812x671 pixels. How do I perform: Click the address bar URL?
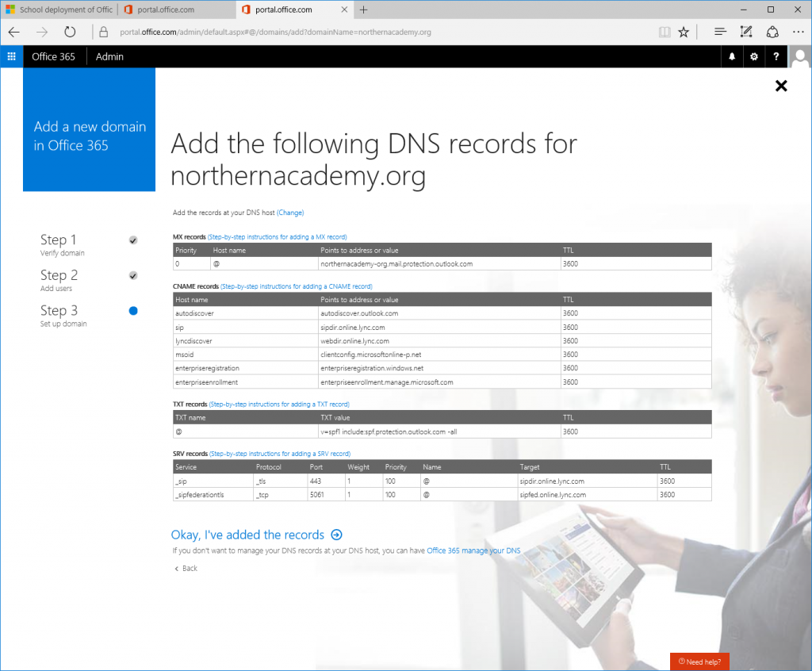[x=275, y=33]
